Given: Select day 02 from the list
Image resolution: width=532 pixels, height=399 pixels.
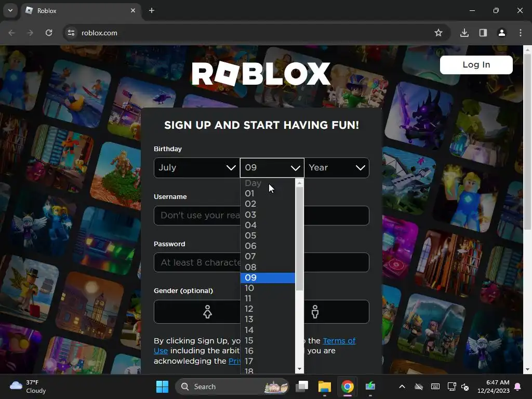Looking at the screenshot, I should coord(268,204).
